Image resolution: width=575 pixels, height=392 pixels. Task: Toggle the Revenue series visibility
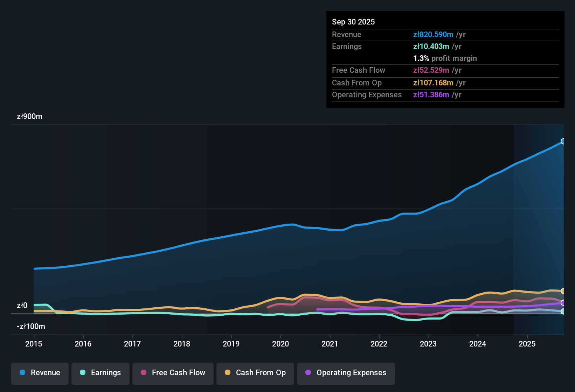[40, 373]
